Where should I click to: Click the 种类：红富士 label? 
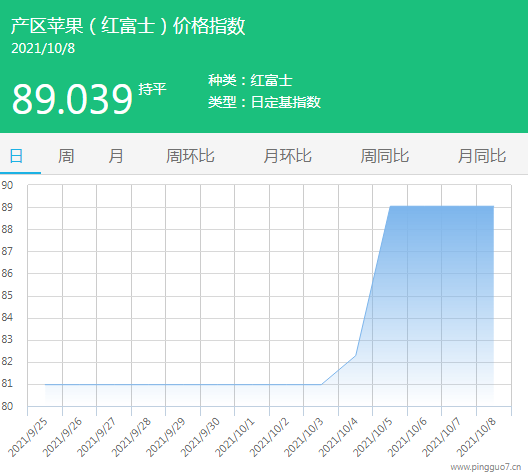(x=250, y=80)
